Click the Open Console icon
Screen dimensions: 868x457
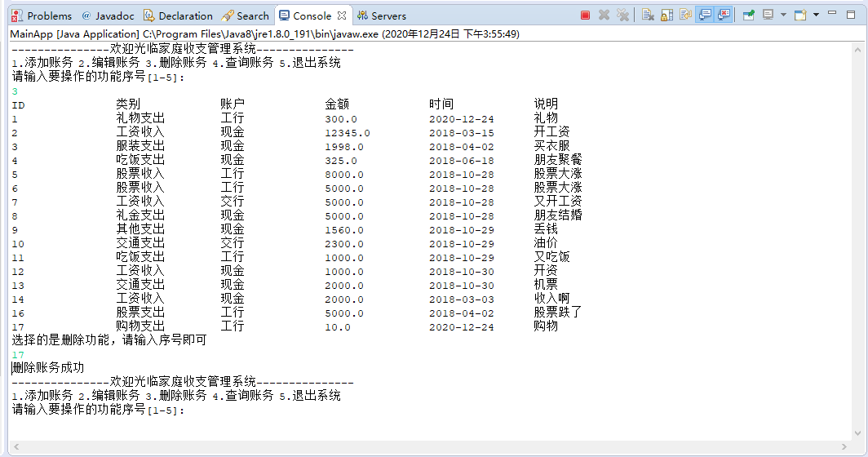(800, 16)
